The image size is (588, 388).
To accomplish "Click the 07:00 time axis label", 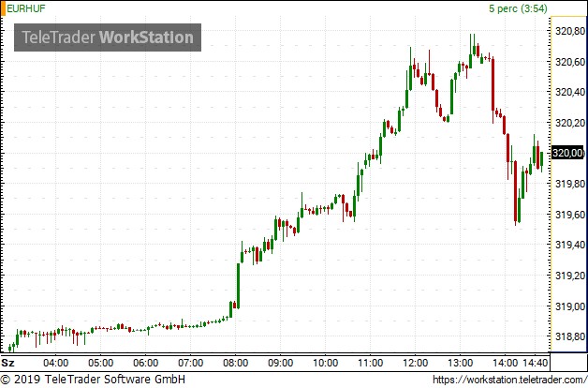I will pos(190,363).
